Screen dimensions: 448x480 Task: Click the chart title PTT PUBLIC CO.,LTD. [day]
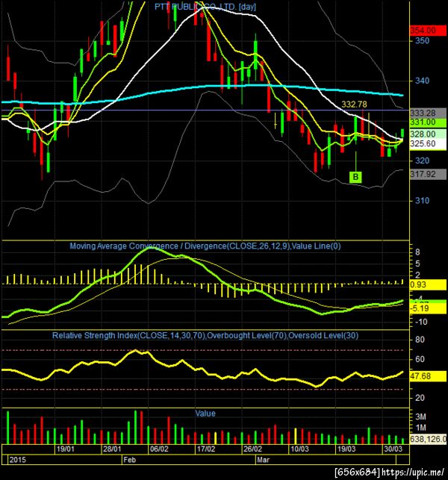click(x=205, y=7)
